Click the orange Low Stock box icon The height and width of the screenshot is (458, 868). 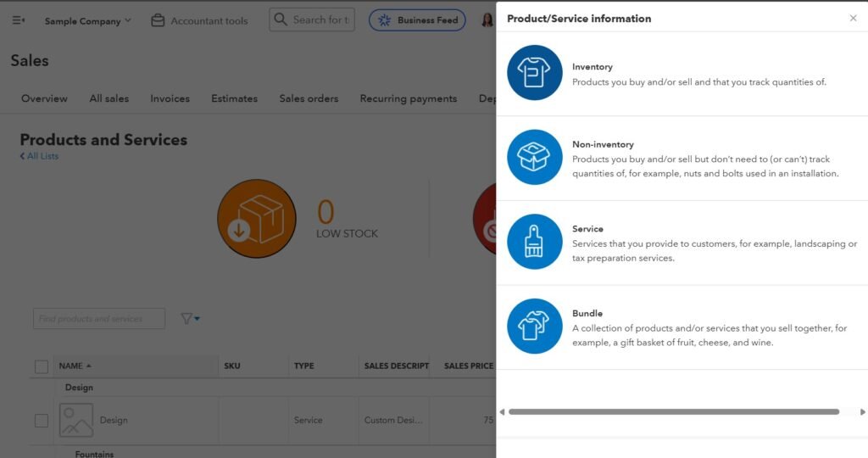coord(257,219)
